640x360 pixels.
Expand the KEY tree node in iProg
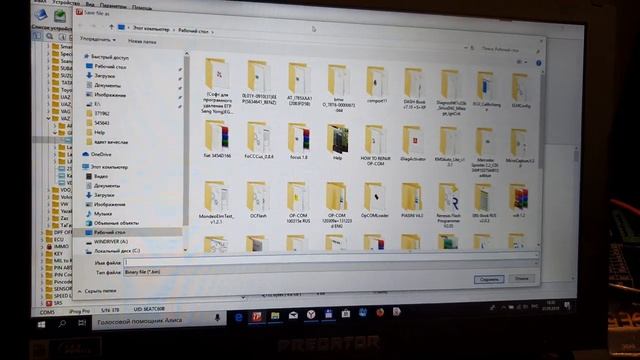click(x=42, y=253)
